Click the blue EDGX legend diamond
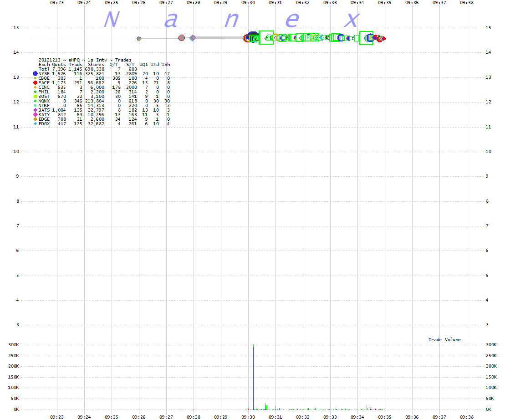The width and height of the screenshot is (505, 420). tap(35, 124)
